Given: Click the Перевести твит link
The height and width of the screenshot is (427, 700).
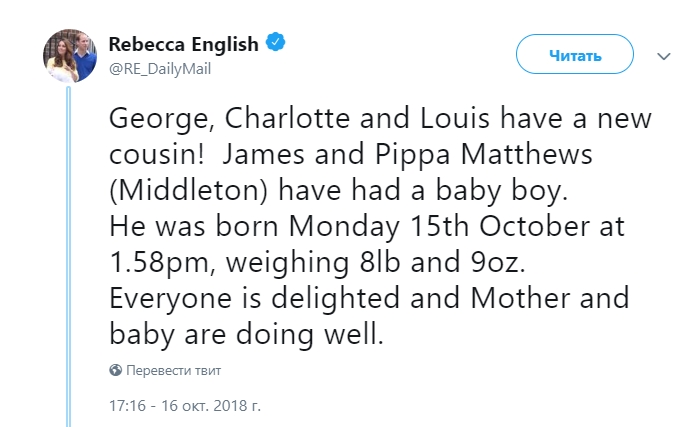Looking at the screenshot, I should tap(174, 370).
